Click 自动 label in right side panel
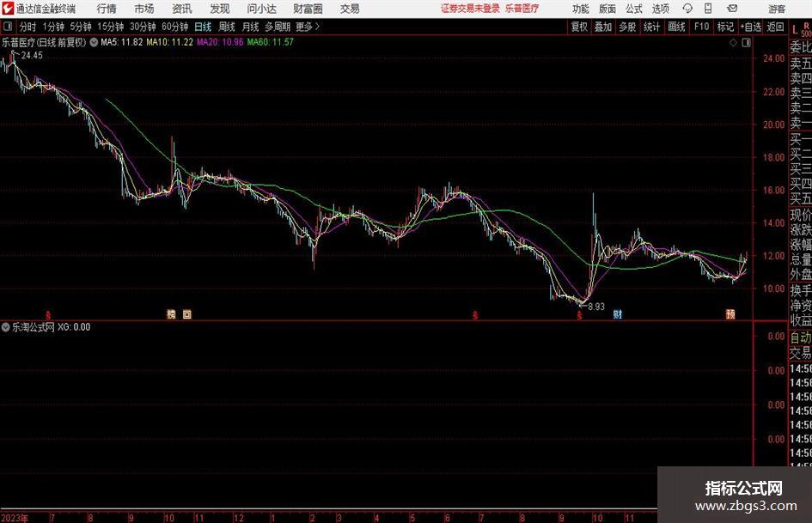 [x=801, y=338]
